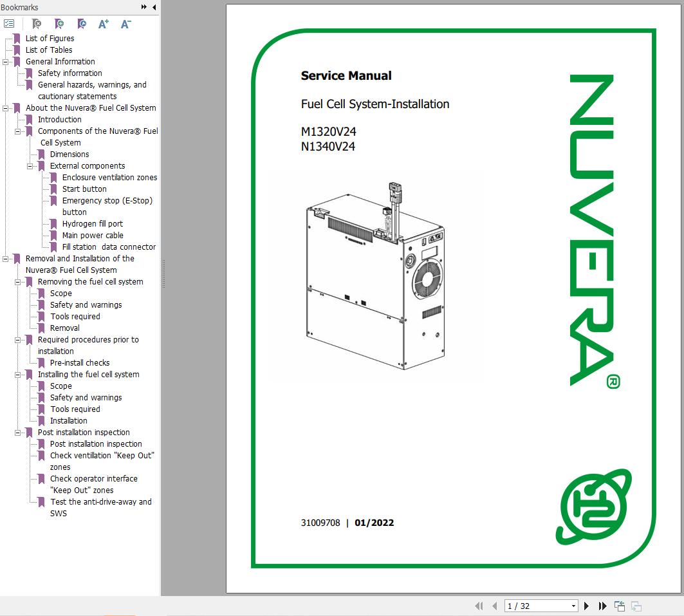Open Removing the fuel cell system bookmark
Screen dimensions: 684x616
click(90, 282)
